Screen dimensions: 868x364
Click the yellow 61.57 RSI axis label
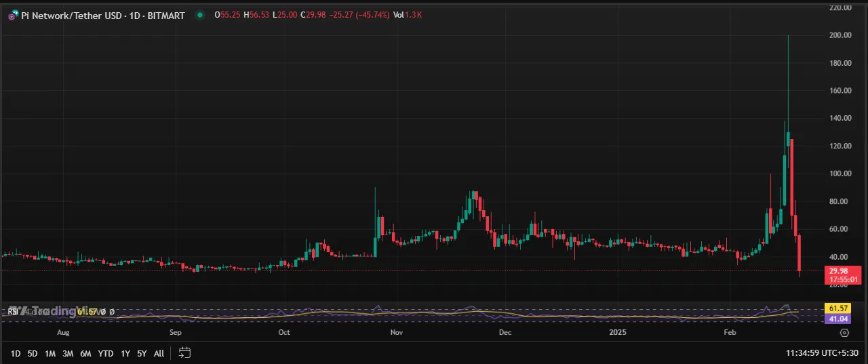pos(836,308)
